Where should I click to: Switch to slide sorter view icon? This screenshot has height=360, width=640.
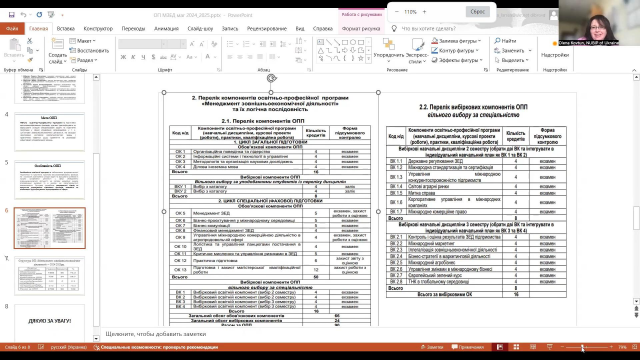[516, 347]
